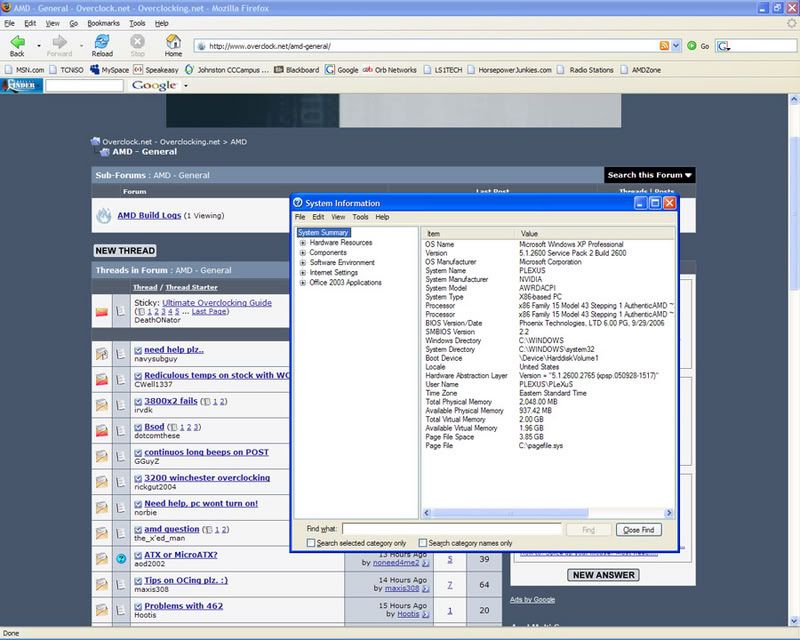Open the Firefox Bookmarks menu
Screen dimensions: 800x640
(103, 23)
